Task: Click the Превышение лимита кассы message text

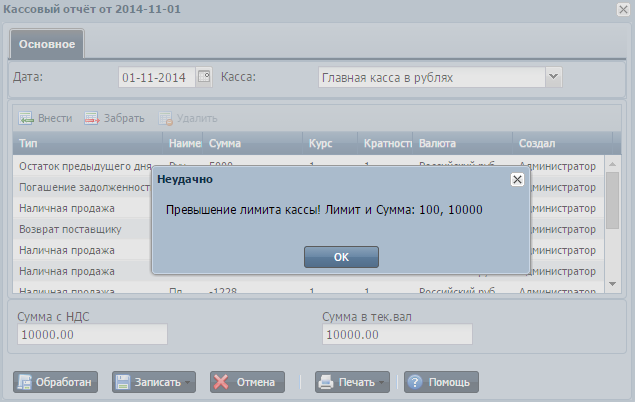Action: [324, 210]
